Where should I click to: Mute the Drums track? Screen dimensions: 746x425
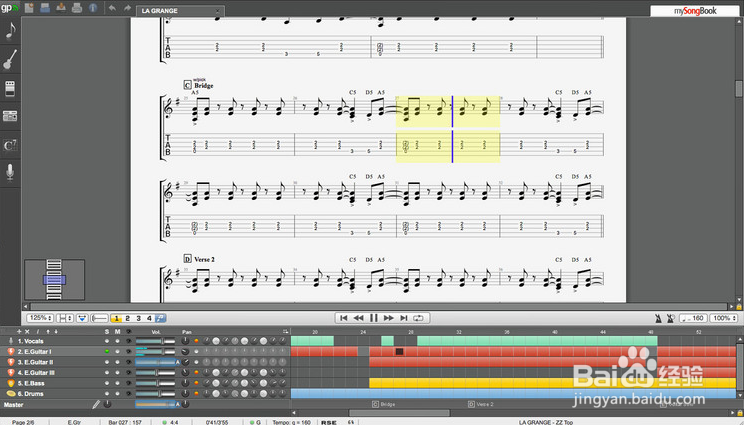117,394
